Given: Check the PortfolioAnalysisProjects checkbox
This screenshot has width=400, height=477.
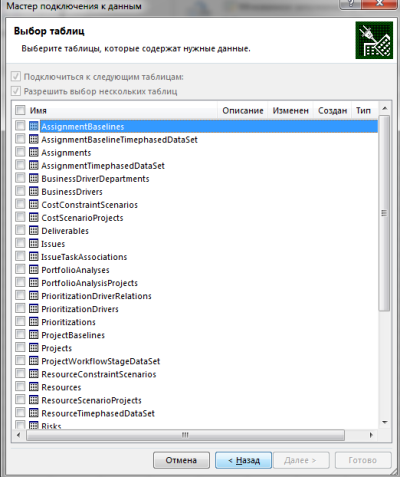Looking at the screenshot, I should pos(20,282).
